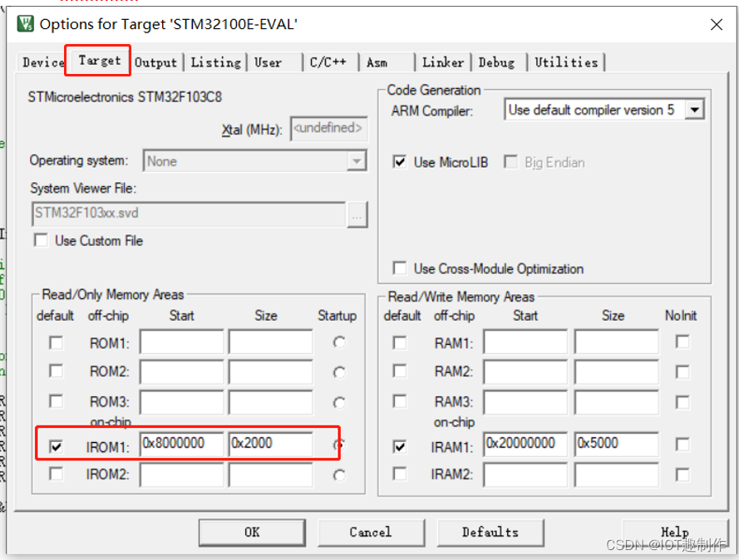This screenshot has width=739, height=560.
Task: Click the ROM2 Start field
Action: [x=181, y=371]
